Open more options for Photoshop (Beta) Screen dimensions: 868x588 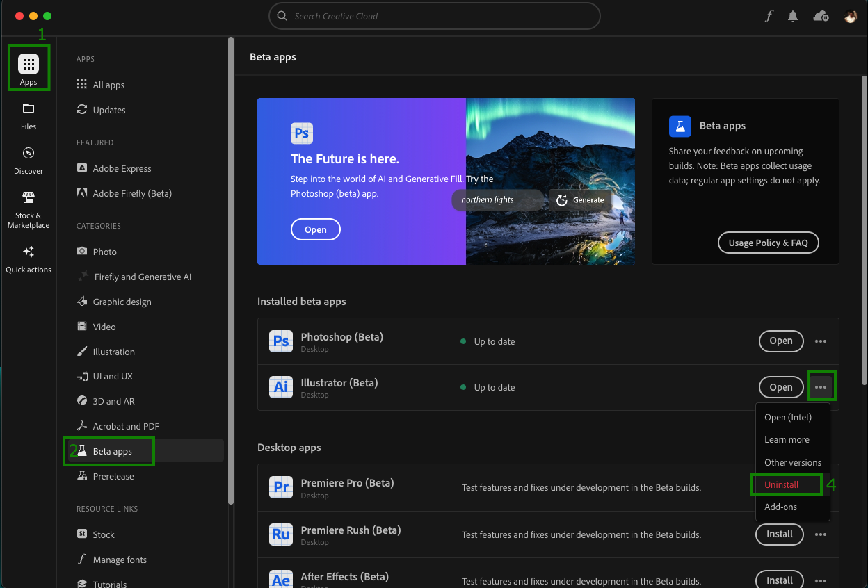pyautogui.click(x=821, y=341)
